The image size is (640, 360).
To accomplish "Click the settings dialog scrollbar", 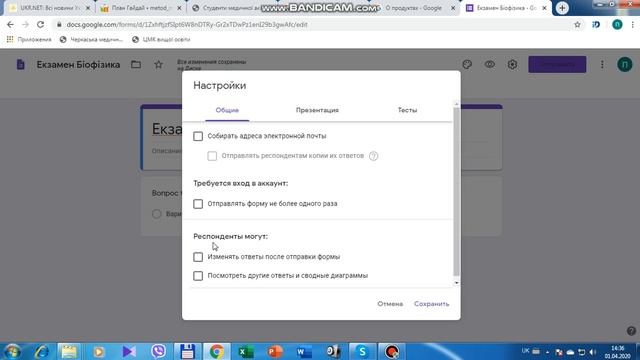I will [456, 192].
